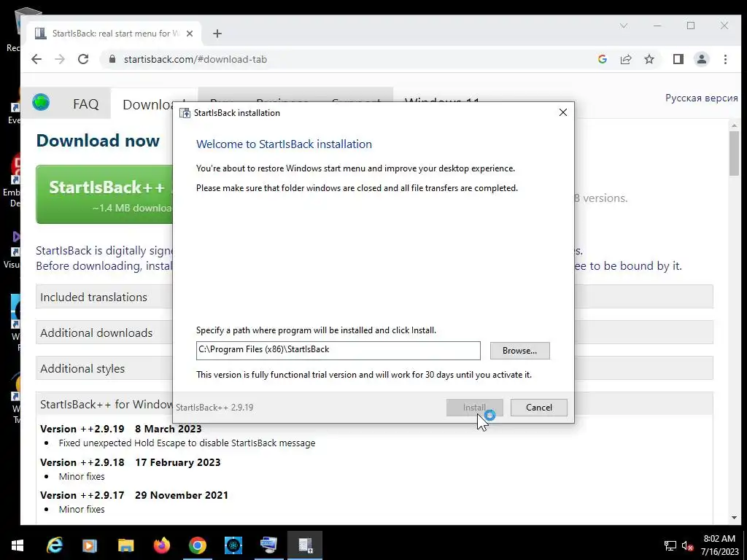This screenshot has height=560, width=747.
Task: Open the computer monitor app in the taskbar
Action: tap(269, 545)
